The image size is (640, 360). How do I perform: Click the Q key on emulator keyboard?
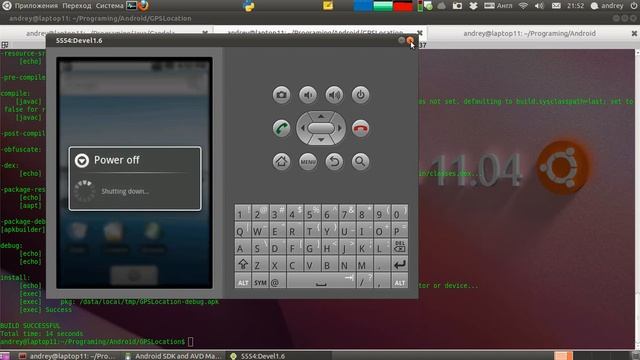click(x=243, y=231)
